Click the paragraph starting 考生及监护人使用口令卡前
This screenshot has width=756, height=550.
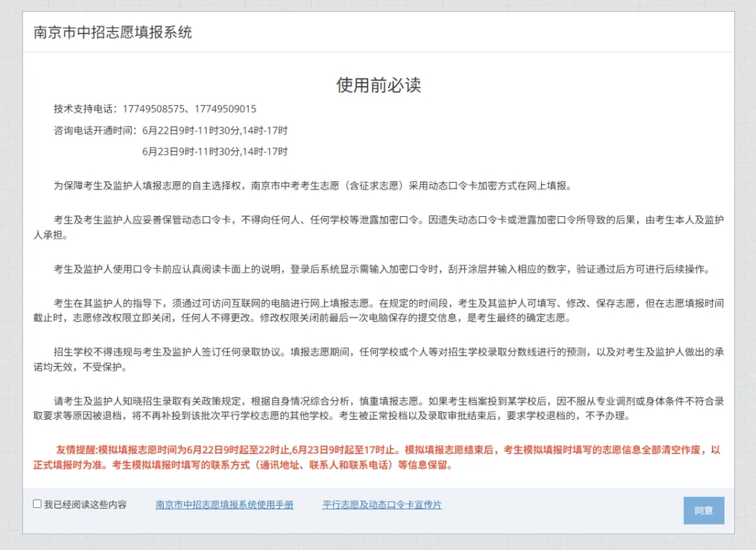pos(383,269)
